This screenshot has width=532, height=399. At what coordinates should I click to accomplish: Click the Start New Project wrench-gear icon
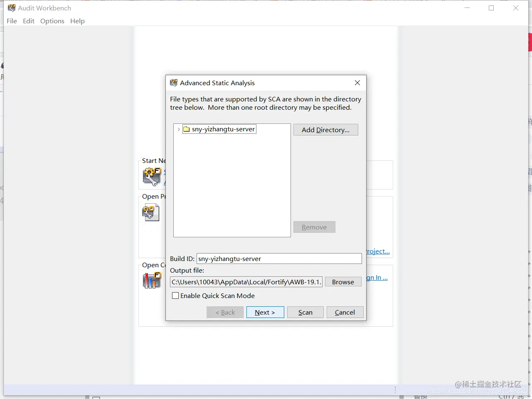(x=152, y=177)
